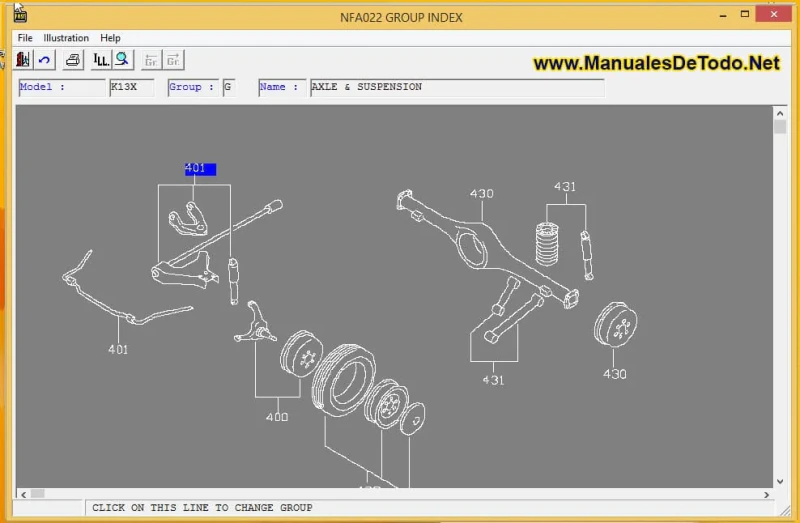This screenshot has width=800, height=523.
Task: Select the 430 rear axle label
Action: coord(481,193)
